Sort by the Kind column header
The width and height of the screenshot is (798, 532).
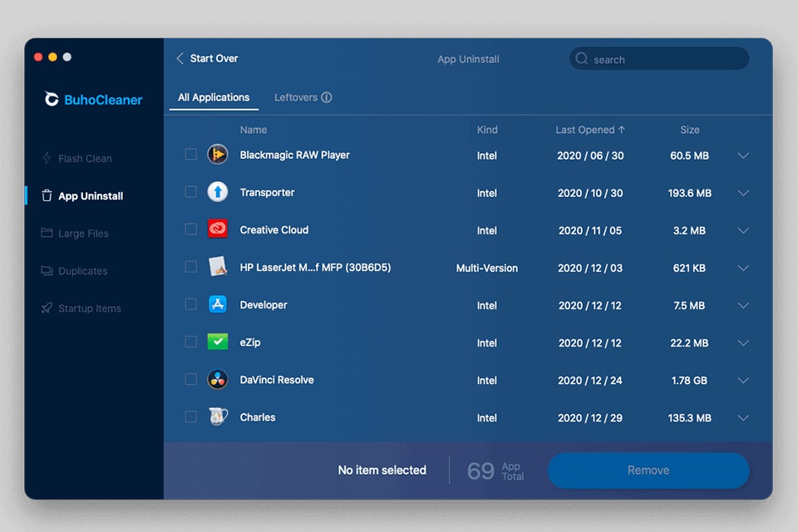[487, 130]
